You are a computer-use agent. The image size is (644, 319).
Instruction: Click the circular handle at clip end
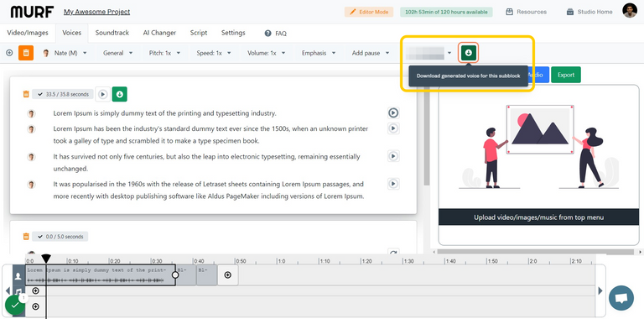point(175,275)
